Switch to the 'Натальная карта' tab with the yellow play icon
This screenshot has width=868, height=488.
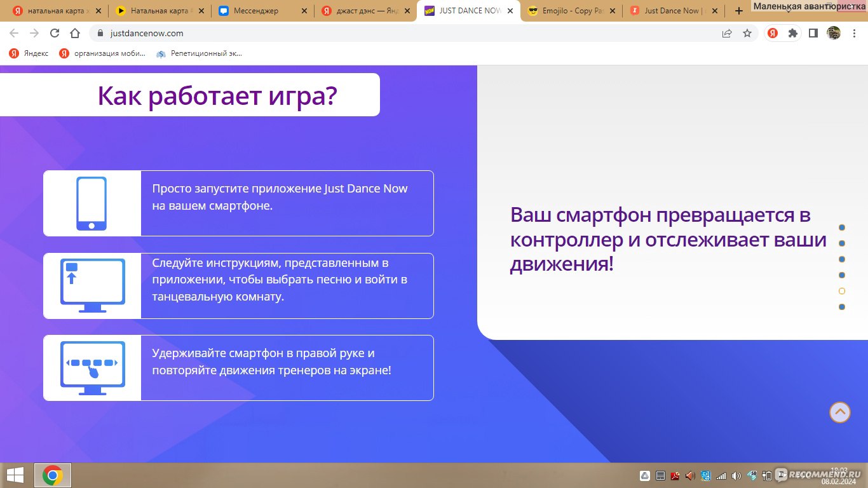[159, 11]
